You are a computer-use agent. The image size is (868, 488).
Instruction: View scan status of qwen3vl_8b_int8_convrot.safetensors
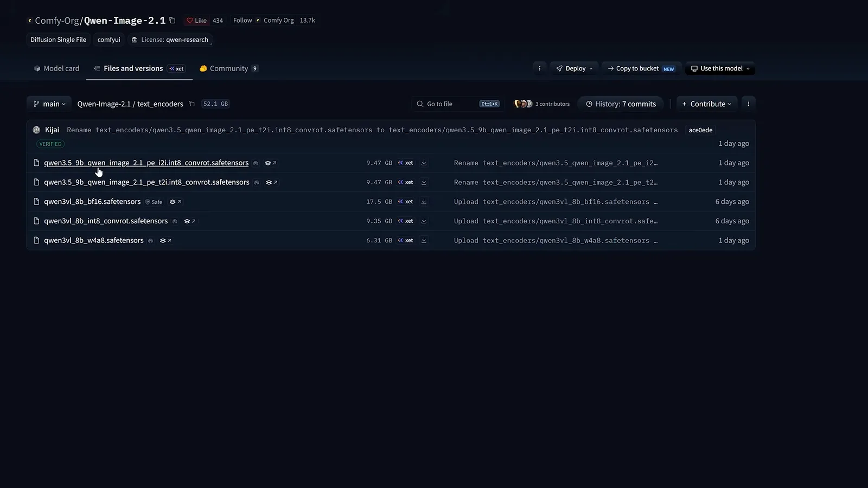click(x=175, y=221)
